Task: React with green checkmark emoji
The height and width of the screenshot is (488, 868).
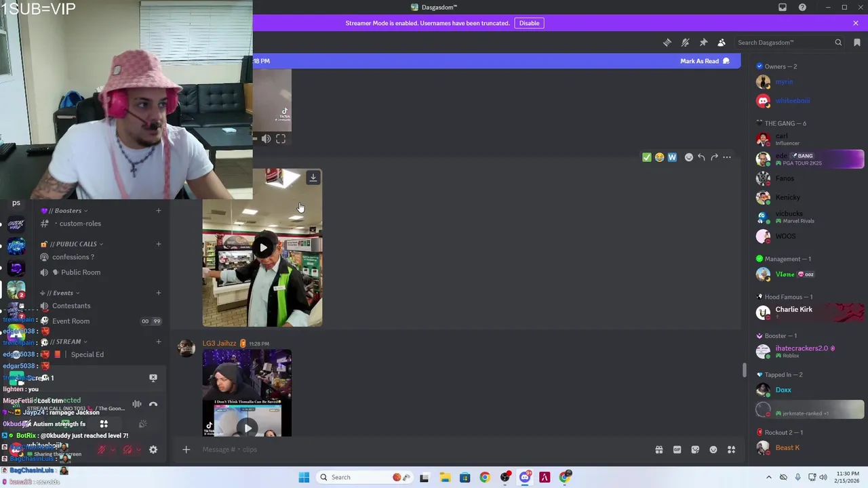Action: click(646, 157)
